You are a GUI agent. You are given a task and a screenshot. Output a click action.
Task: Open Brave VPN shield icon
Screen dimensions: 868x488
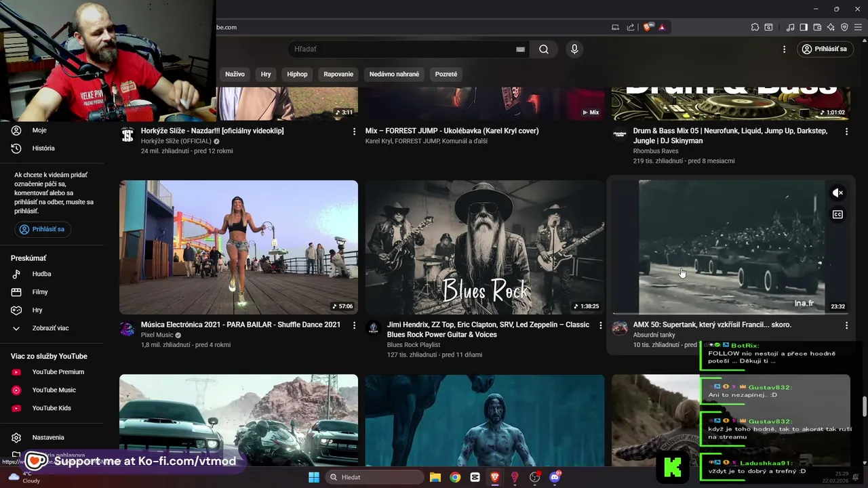844,27
